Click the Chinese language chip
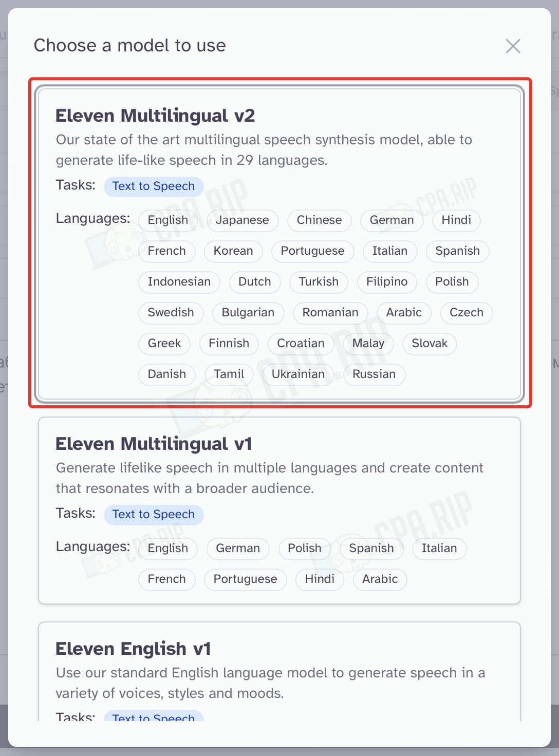The width and height of the screenshot is (559, 756). [x=319, y=220]
